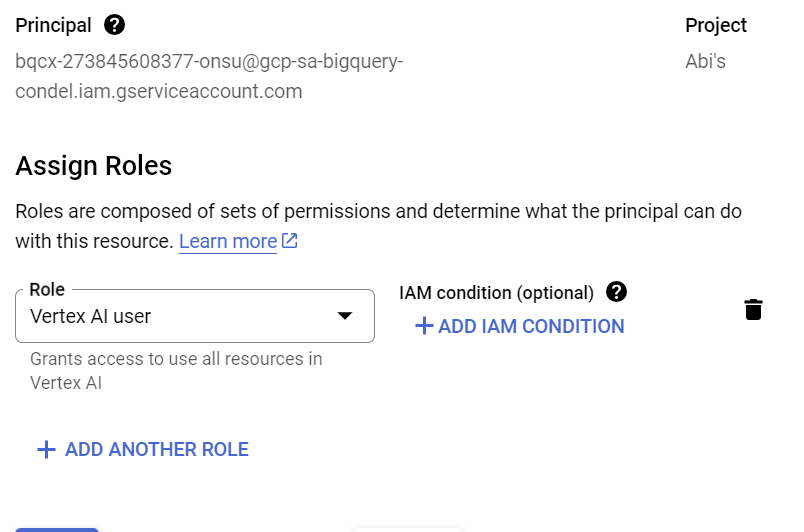Click the external link icon beside Learn more
Image resolution: width=804 pixels, height=532 pixels.
(x=290, y=241)
